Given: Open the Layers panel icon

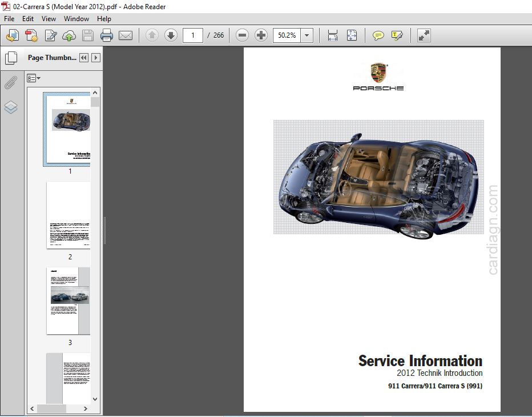Looking at the screenshot, I should (11, 107).
